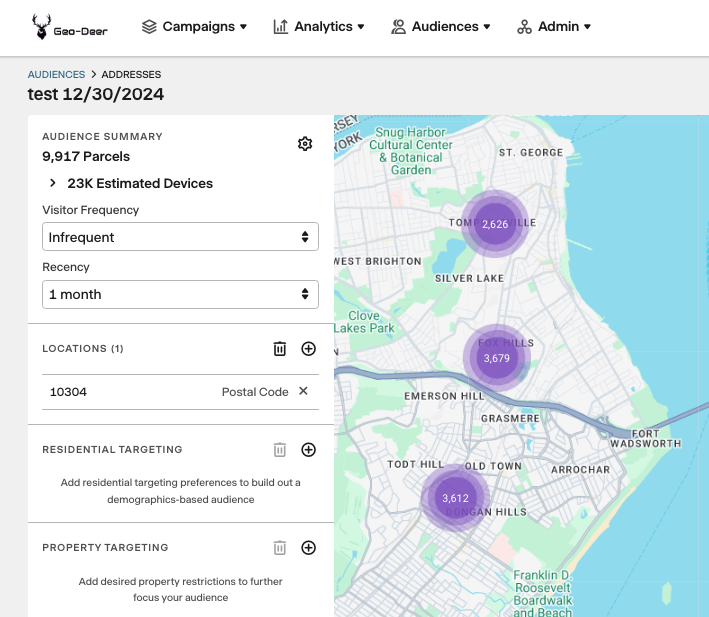Open audience summary settings gear
Screen dimensions: 709x617
click(305, 144)
